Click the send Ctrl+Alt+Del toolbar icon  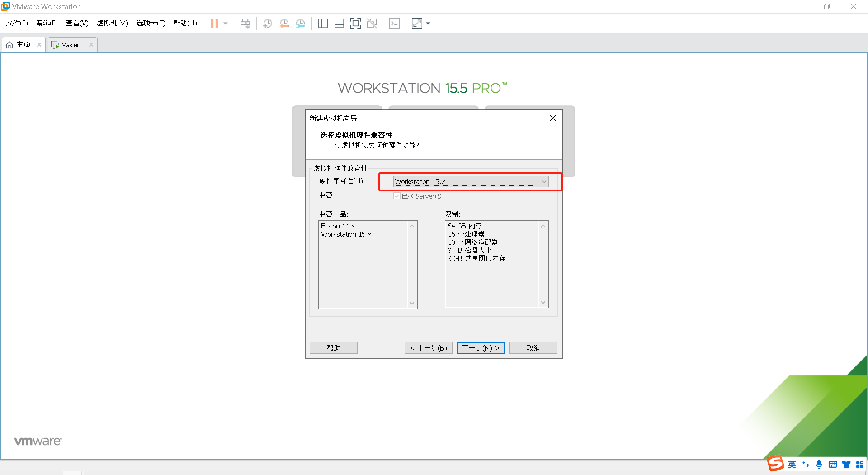coord(245,24)
